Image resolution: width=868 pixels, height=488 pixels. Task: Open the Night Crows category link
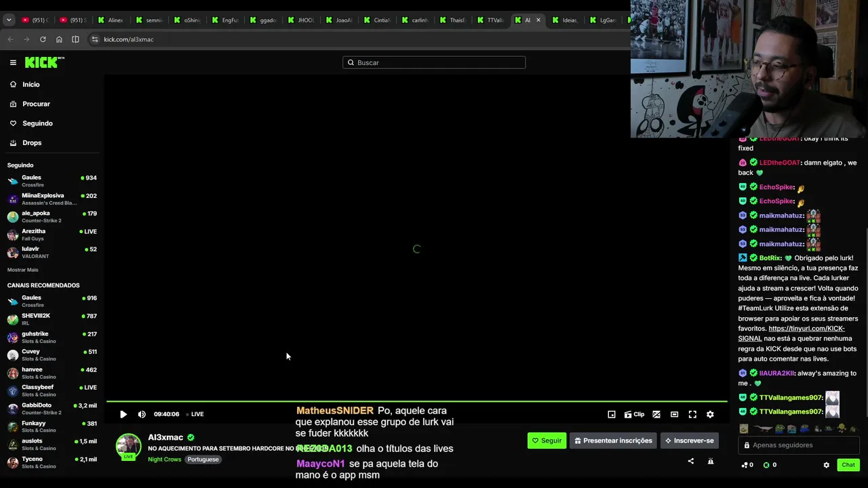(165, 460)
